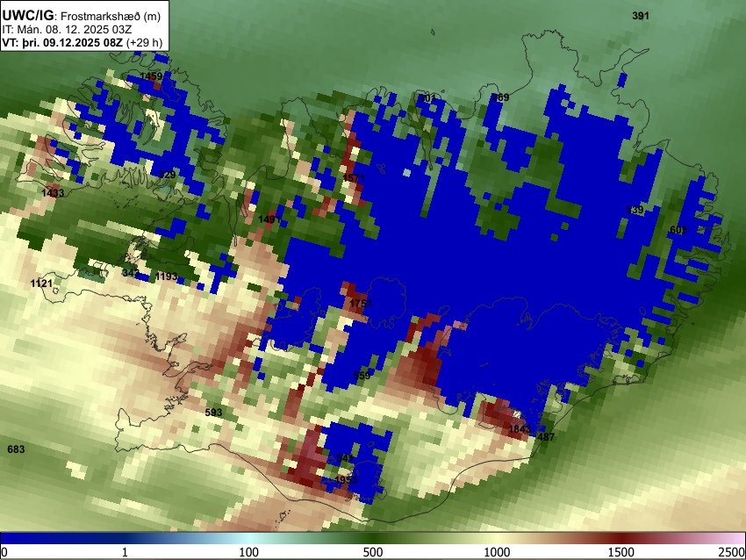Click the 329 value label on the map

tap(167, 175)
